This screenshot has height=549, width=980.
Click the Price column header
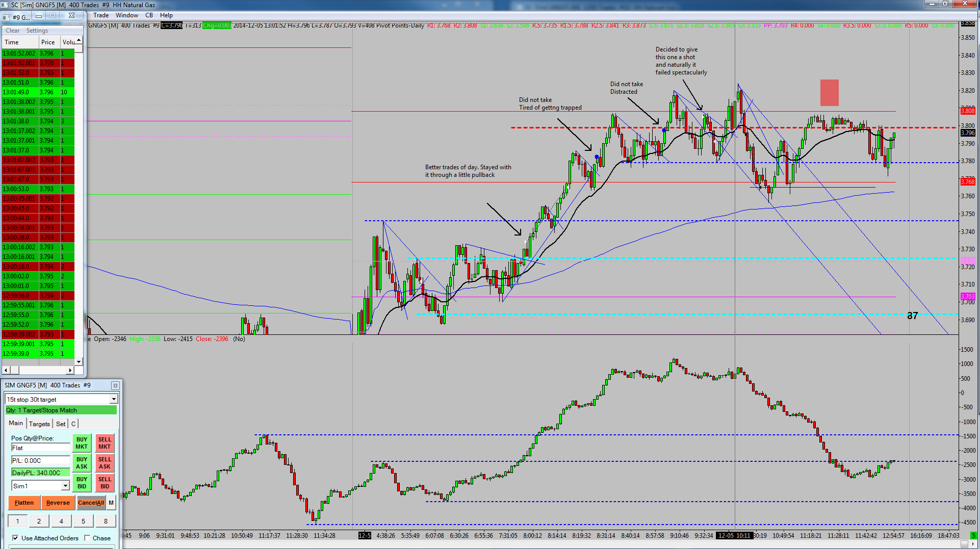(49, 42)
